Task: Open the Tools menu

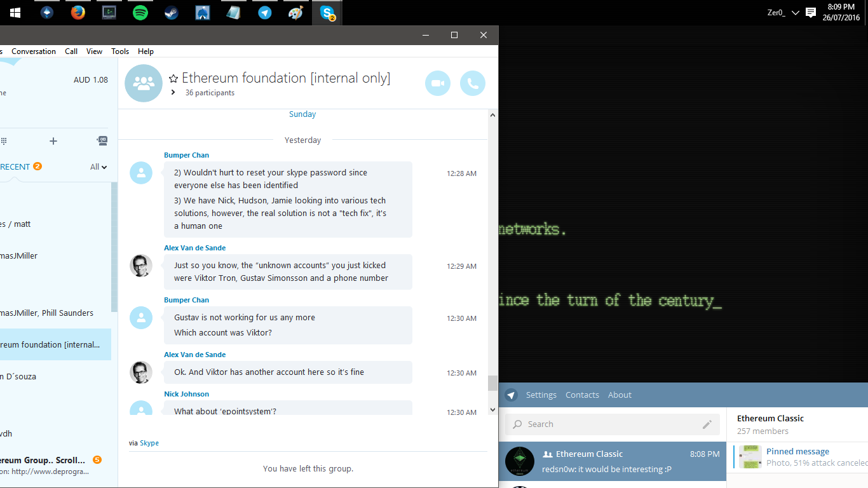Action: (x=120, y=51)
